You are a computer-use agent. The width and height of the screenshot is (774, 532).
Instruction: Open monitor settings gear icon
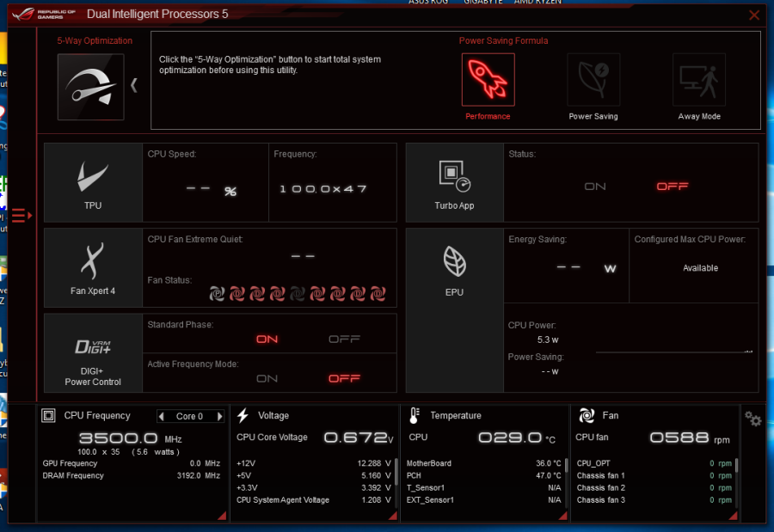point(753,419)
